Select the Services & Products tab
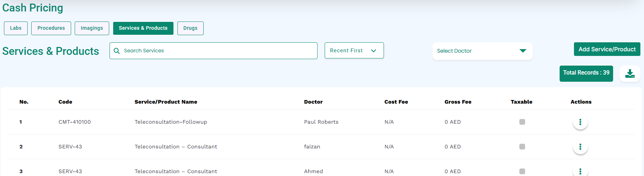 (143, 28)
